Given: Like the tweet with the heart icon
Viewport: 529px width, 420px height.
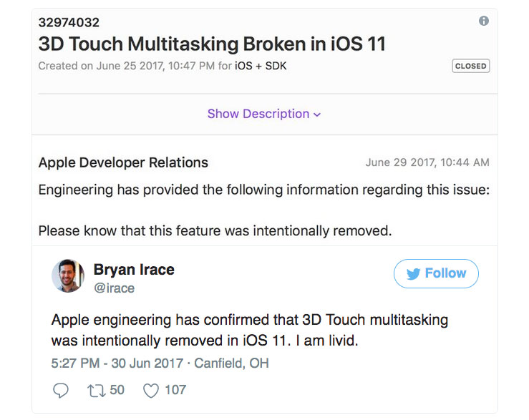Looking at the screenshot, I should [150, 390].
